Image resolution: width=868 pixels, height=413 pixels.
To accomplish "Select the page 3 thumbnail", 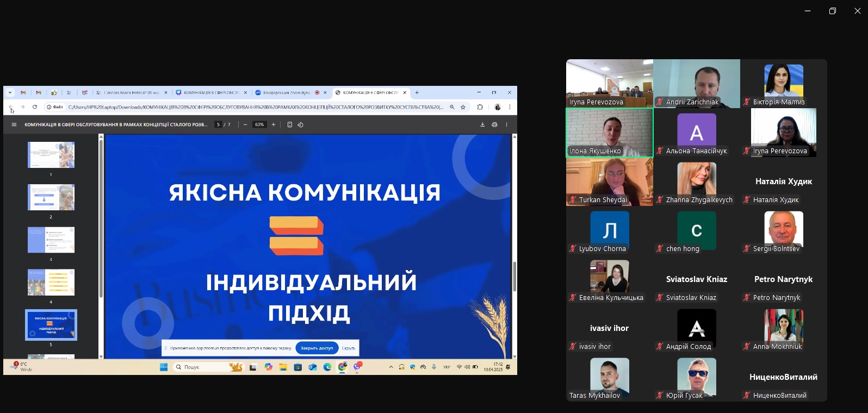I will [x=51, y=240].
